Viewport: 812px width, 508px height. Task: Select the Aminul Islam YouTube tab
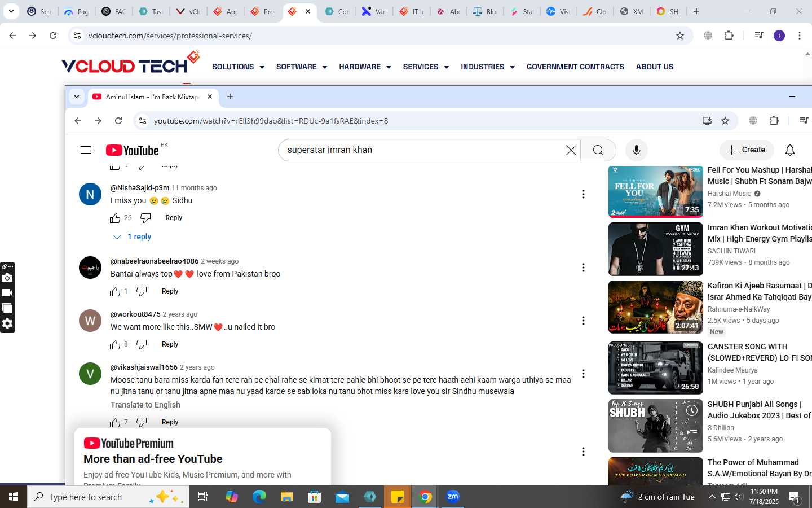[152, 97]
